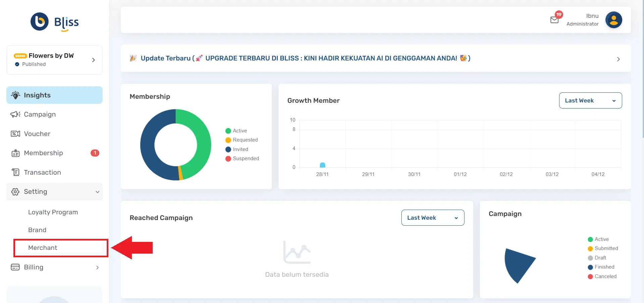Click the Campaign megaphone icon
Viewport: 644px width, 303px height.
tap(15, 115)
